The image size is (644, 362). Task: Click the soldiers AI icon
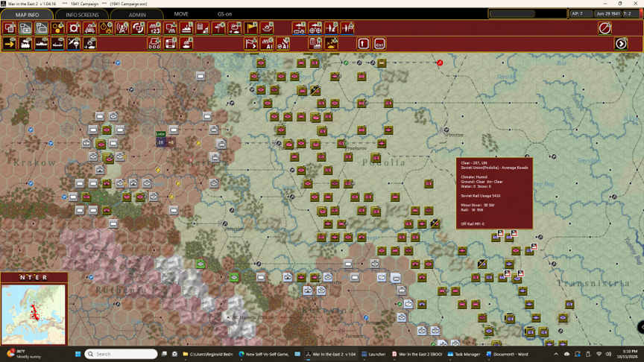point(267,43)
